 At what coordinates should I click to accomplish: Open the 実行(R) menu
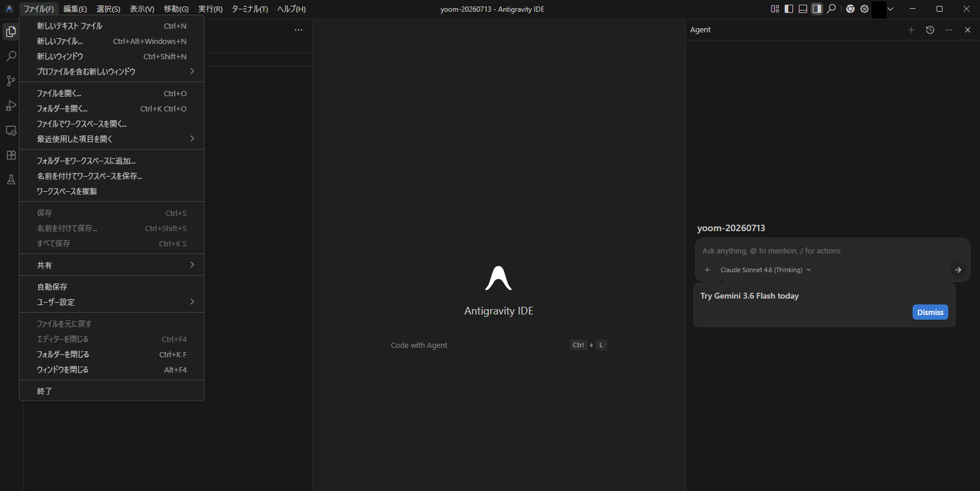pos(210,9)
